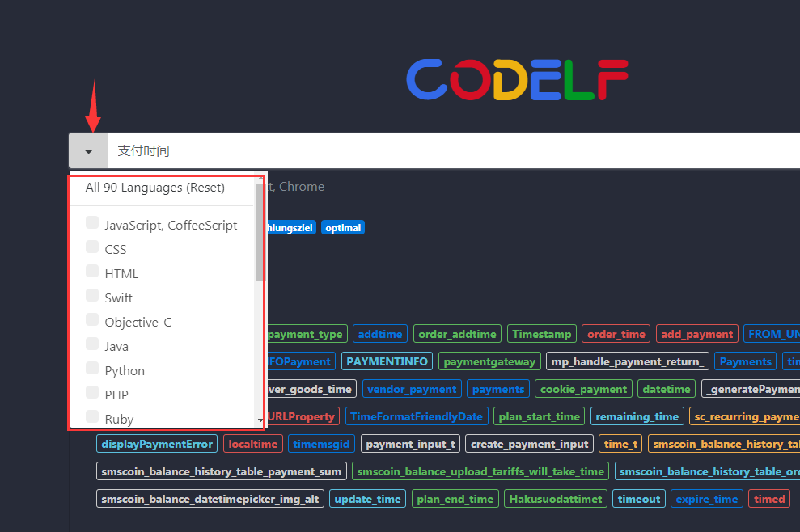Click the remaining_time variable tag
The image size is (800, 532).
tap(637, 416)
